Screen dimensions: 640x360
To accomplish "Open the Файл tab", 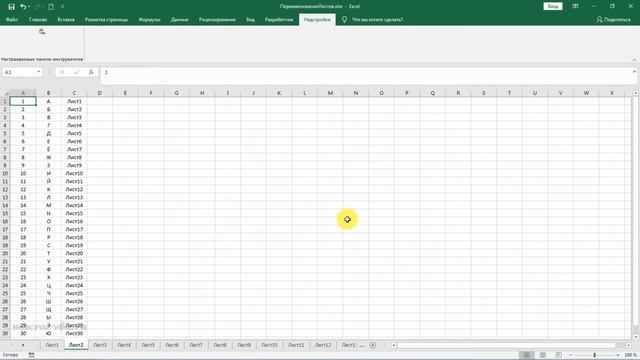I will (12, 20).
